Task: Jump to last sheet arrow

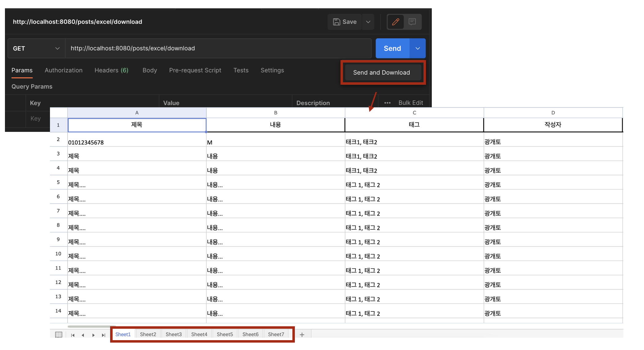Action: pyautogui.click(x=104, y=335)
